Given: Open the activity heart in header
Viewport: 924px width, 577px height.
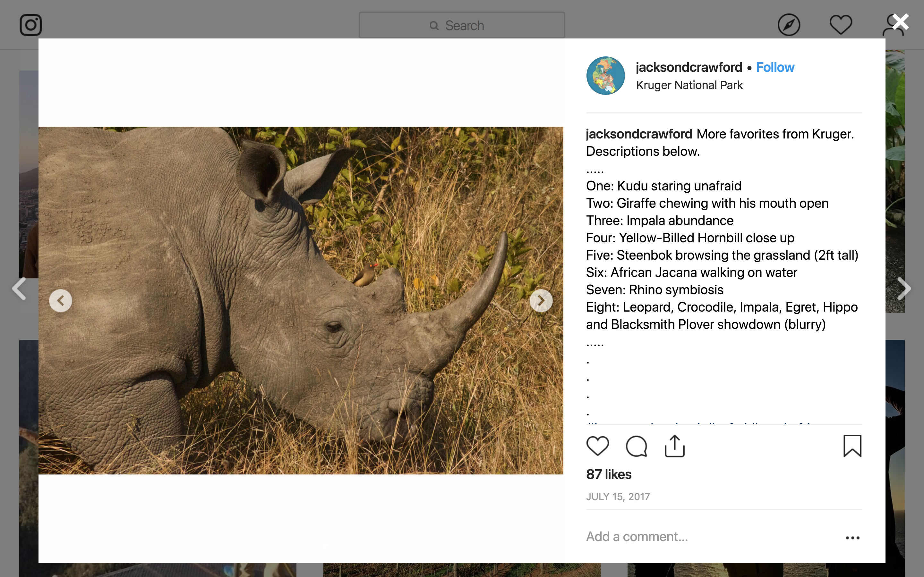Looking at the screenshot, I should tap(840, 25).
